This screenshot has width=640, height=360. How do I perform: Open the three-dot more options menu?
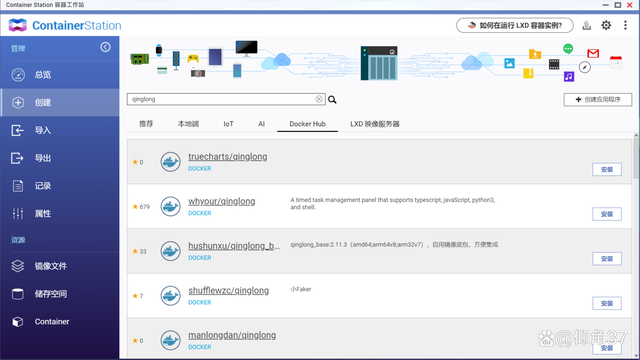click(x=625, y=25)
